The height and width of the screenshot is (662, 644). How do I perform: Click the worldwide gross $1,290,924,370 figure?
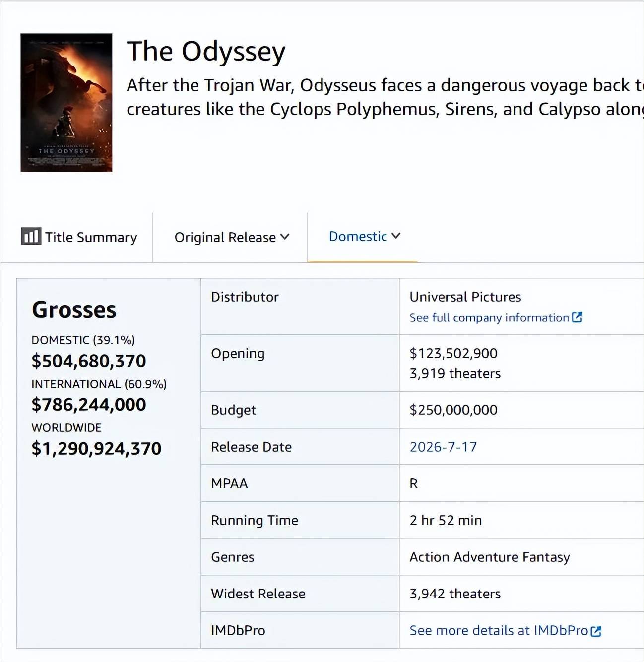pyautogui.click(x=96, y=448)
